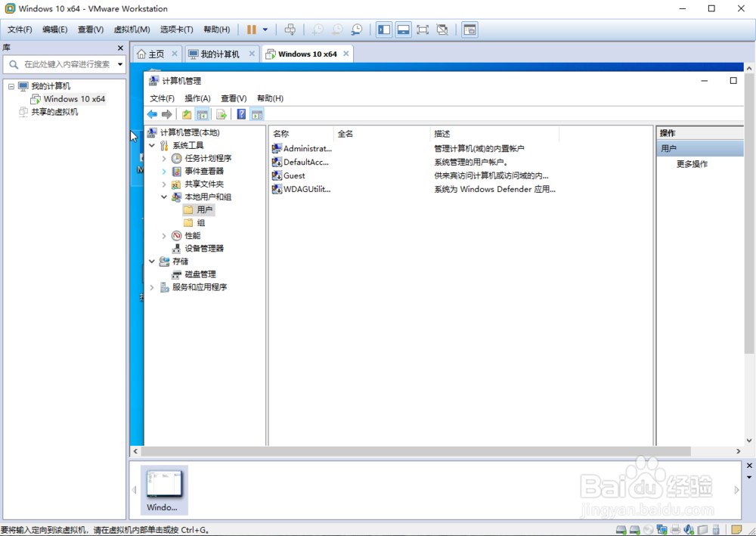Select the WDAGUtility user account row
Viewport: 756px width, 536px height.
302,189
